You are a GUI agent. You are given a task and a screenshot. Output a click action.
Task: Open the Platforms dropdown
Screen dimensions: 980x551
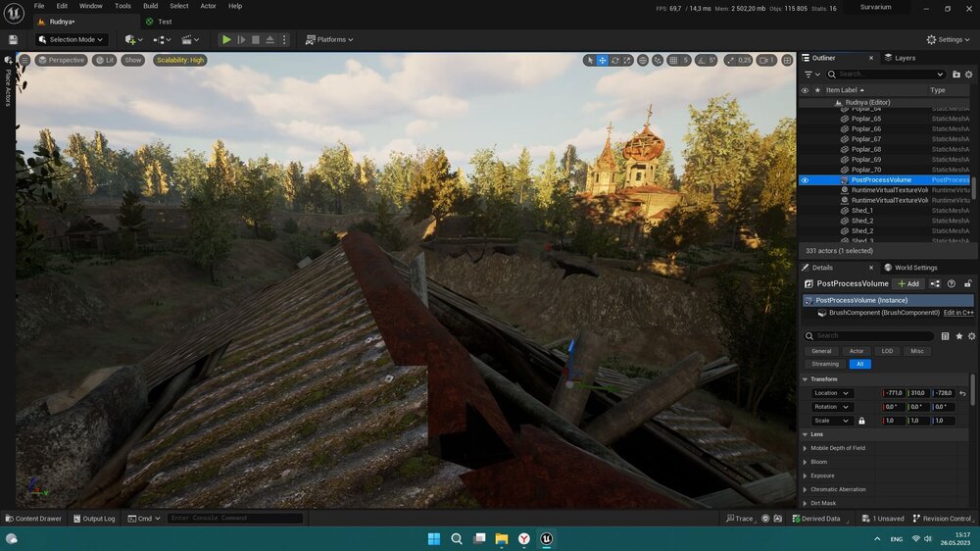[x=329, y=39]
